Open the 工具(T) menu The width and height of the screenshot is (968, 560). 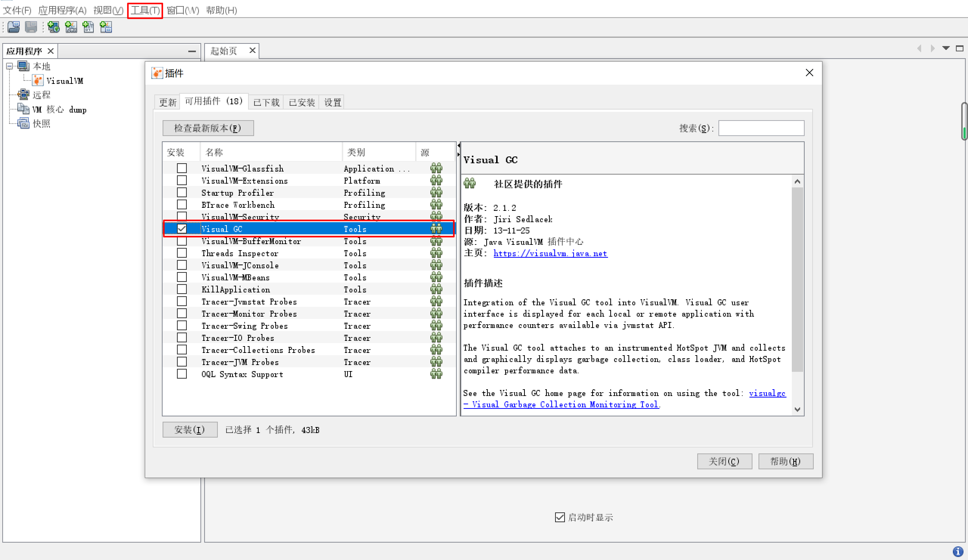(145, 10)
